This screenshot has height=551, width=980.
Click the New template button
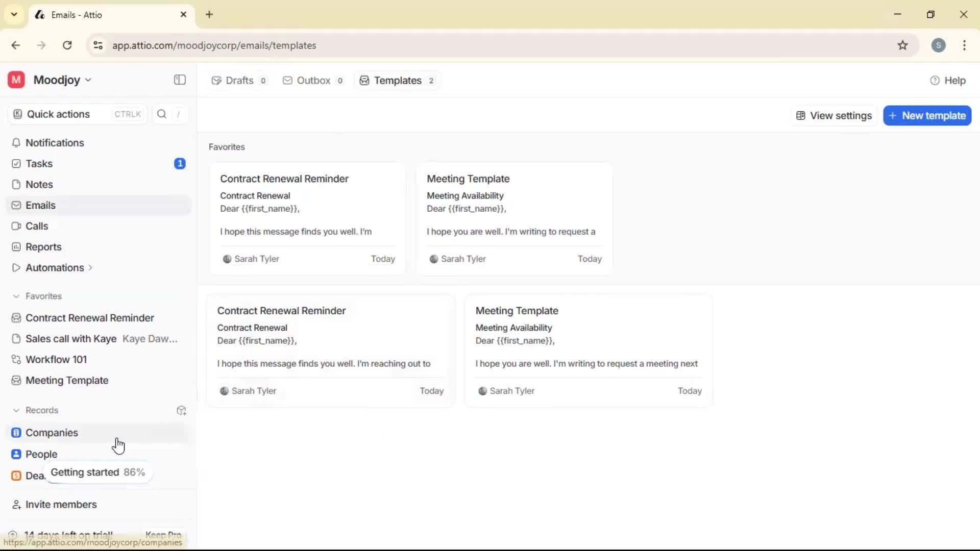coord(927,115)
